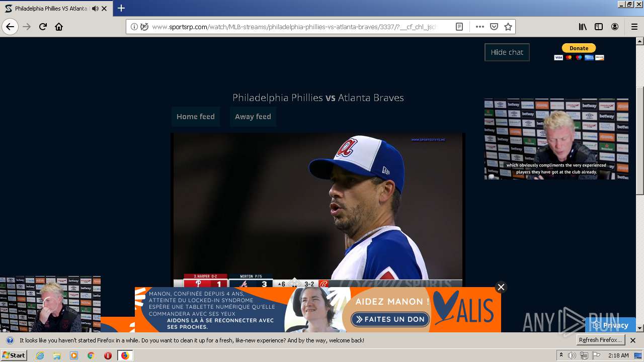Select the Firefox taskbar button

[x=125, y=355]
